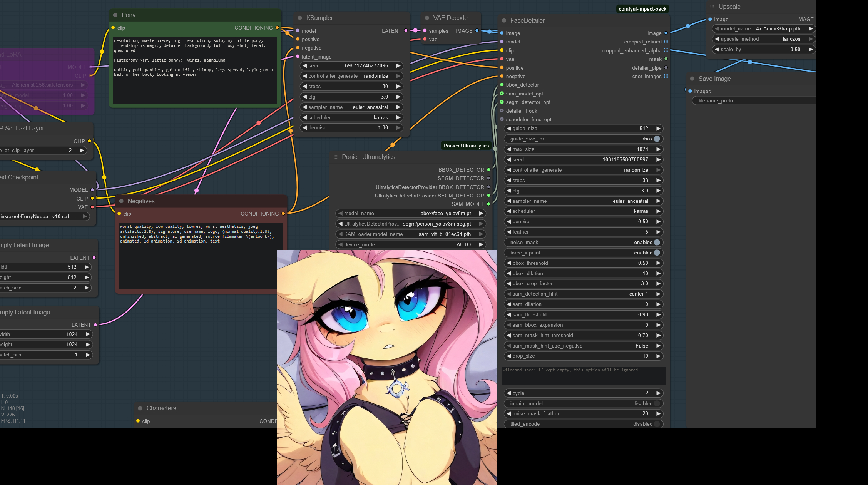The image size is (868, 485).
Task: Click FaceDetailer bbox_detector input socket
Action: [x=502, y=85]
